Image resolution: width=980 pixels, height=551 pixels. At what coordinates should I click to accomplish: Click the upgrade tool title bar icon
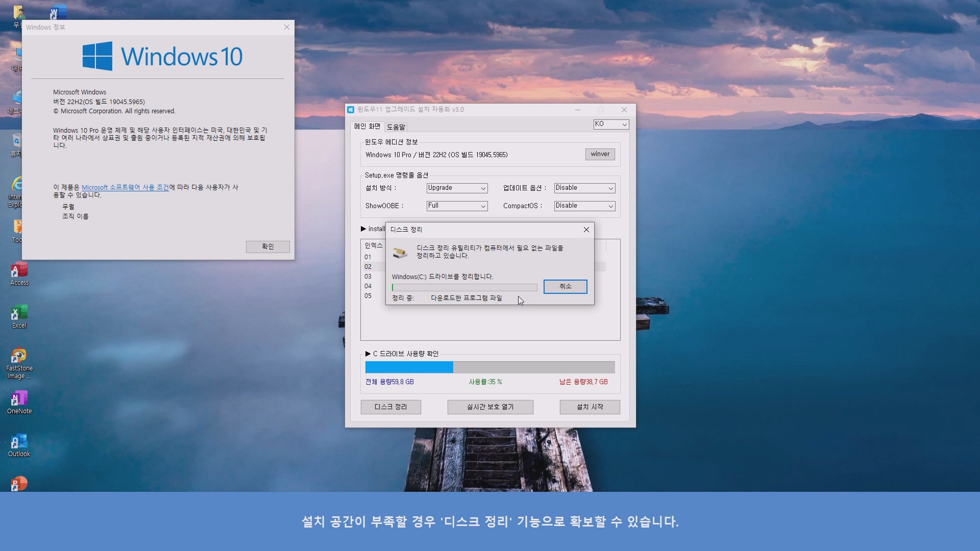(x=351, y=110)
